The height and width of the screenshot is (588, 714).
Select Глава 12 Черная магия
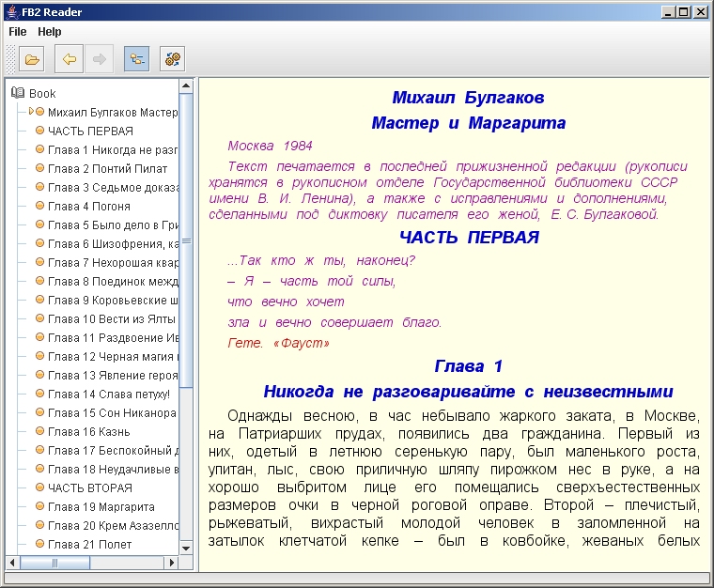113,356
